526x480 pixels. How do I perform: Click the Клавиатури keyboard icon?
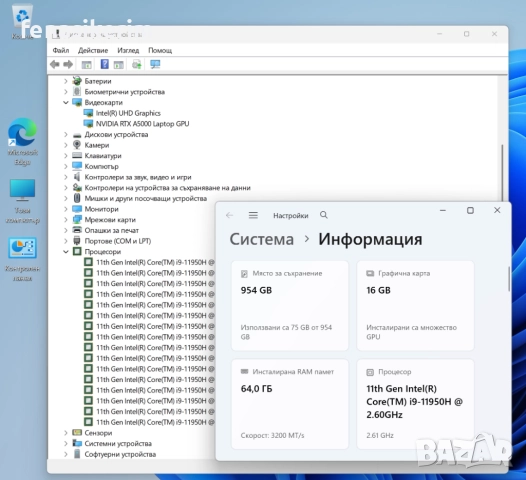77,156
